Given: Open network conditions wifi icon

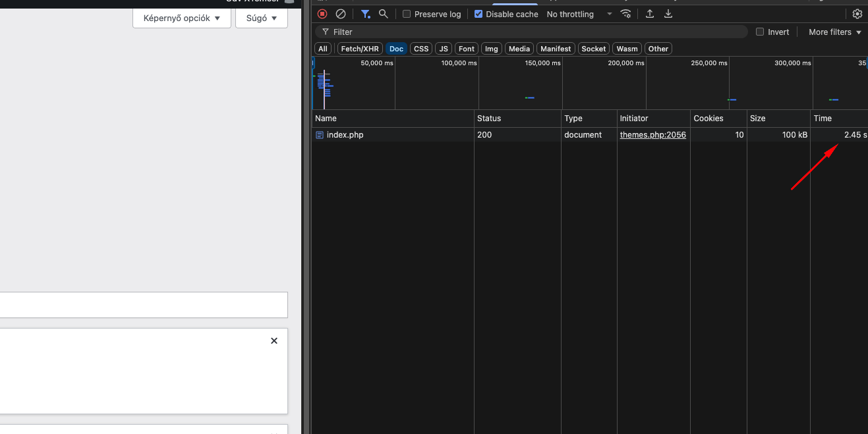Looking at the screenshot, I should pyautogui.click(x=626, y=14).
